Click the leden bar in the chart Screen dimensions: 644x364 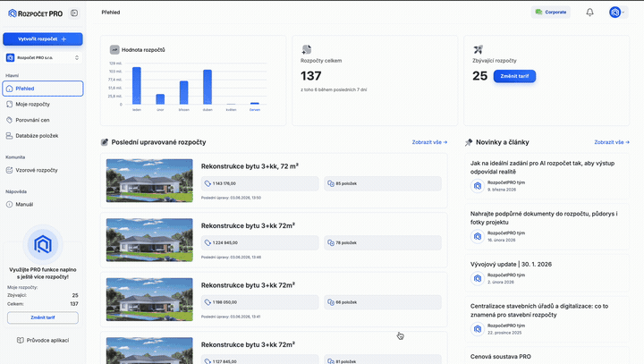(x=137, y=86)
